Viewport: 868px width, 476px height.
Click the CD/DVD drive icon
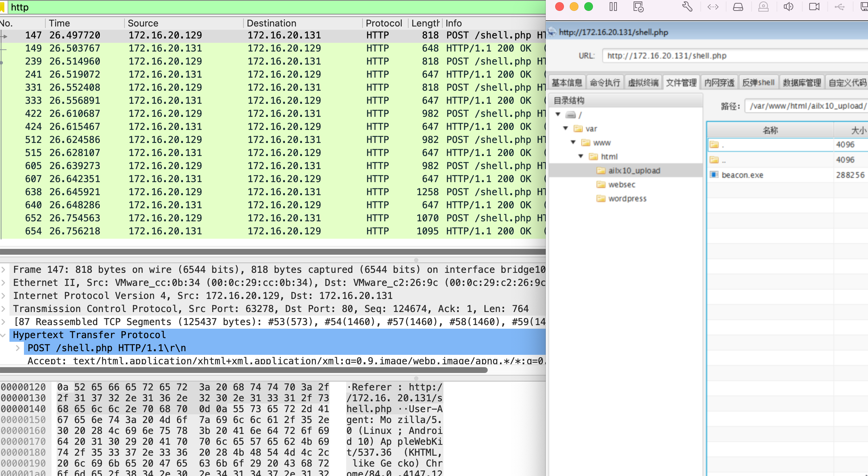(x=763, y=7)
